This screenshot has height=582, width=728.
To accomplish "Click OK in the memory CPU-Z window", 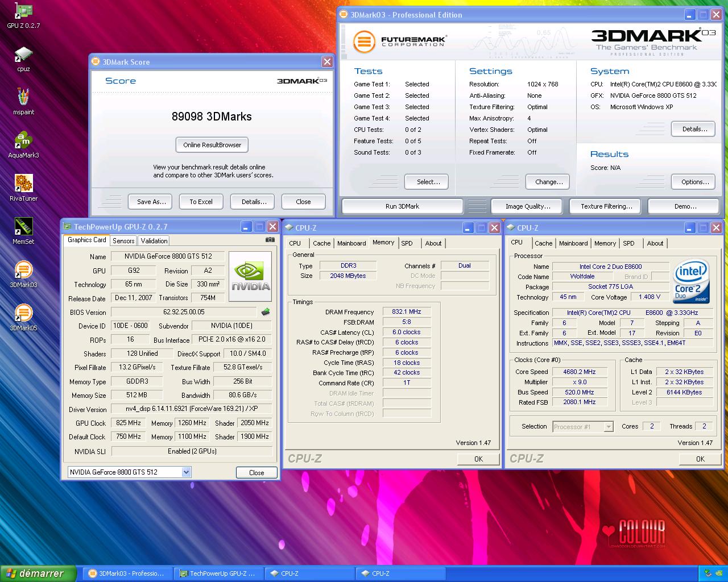I will tap(478, 459).
